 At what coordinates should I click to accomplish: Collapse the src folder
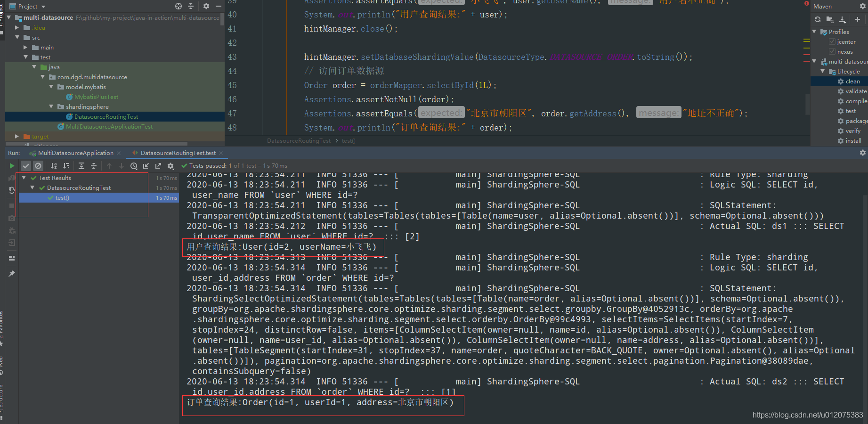click(x=17, y=37)
